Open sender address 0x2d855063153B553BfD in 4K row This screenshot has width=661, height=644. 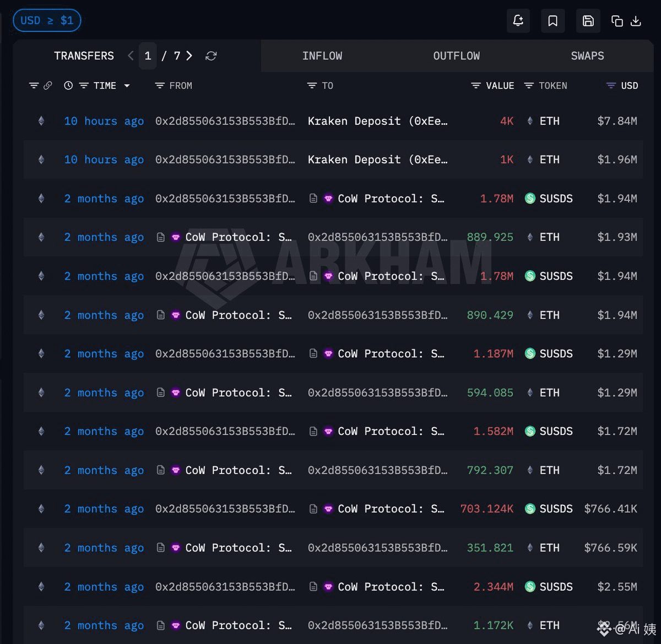tap(225, 121)
